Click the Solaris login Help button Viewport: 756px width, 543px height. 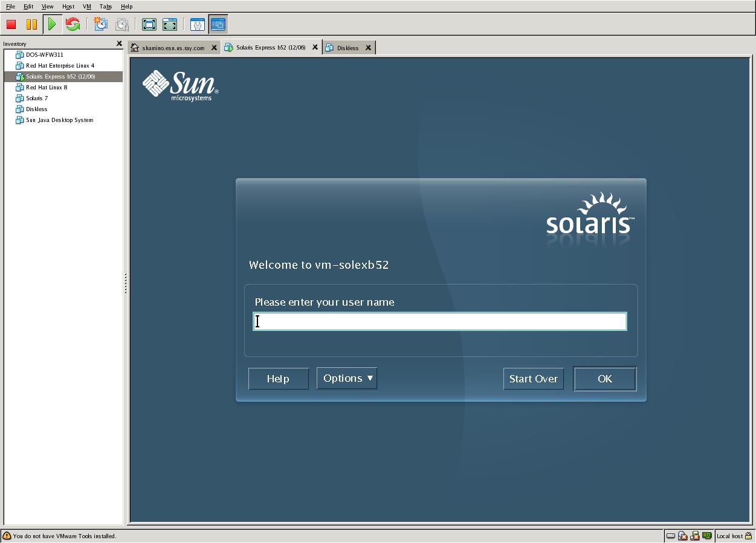point(279,379)
